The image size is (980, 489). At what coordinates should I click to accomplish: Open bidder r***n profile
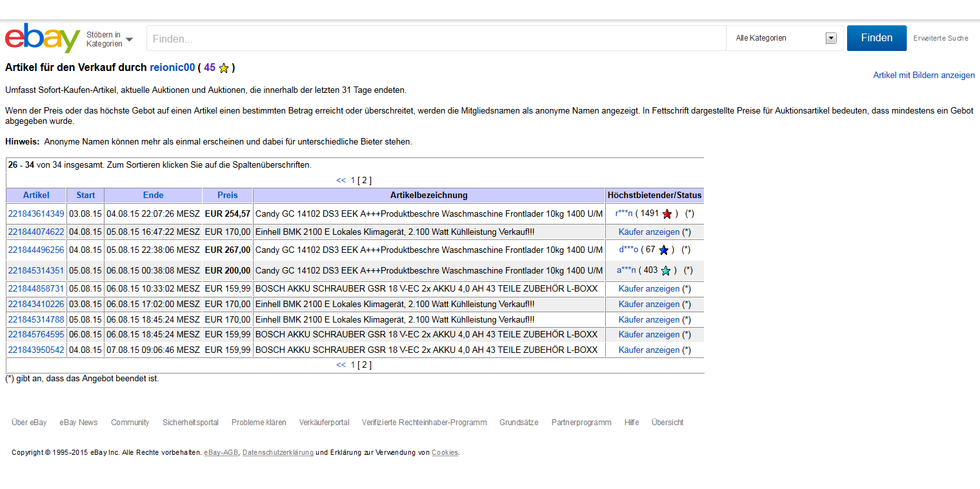624,213
